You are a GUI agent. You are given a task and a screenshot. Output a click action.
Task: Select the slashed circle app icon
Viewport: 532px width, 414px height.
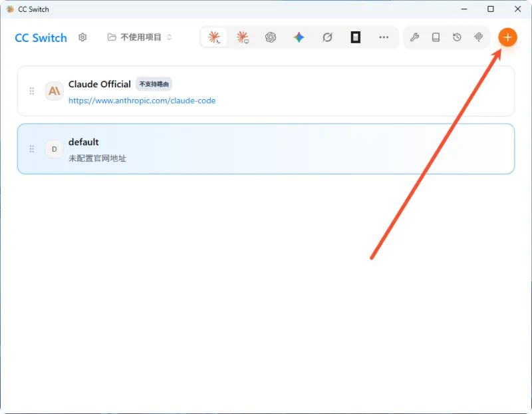pyautogui.click(x=327, y=37)
